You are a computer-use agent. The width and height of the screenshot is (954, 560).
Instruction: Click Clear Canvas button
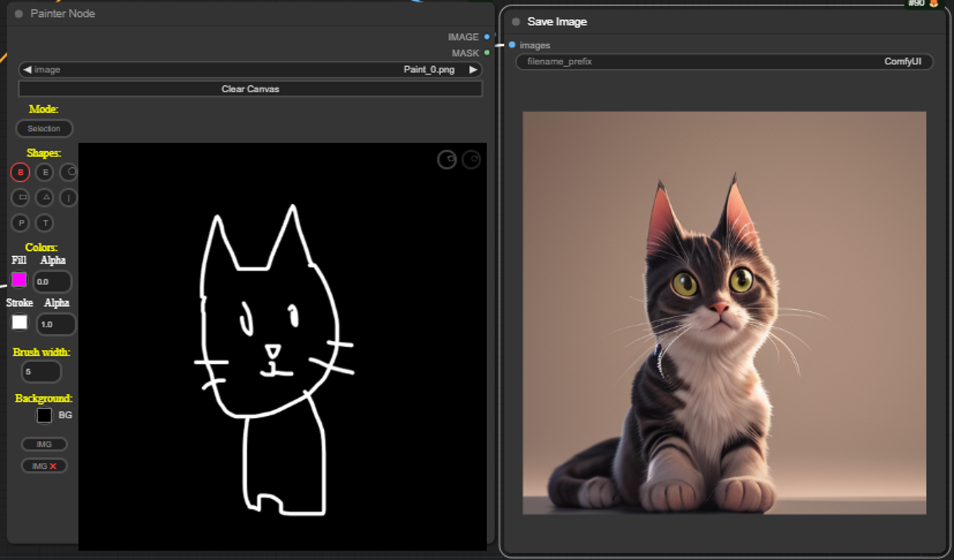(250, 89)
